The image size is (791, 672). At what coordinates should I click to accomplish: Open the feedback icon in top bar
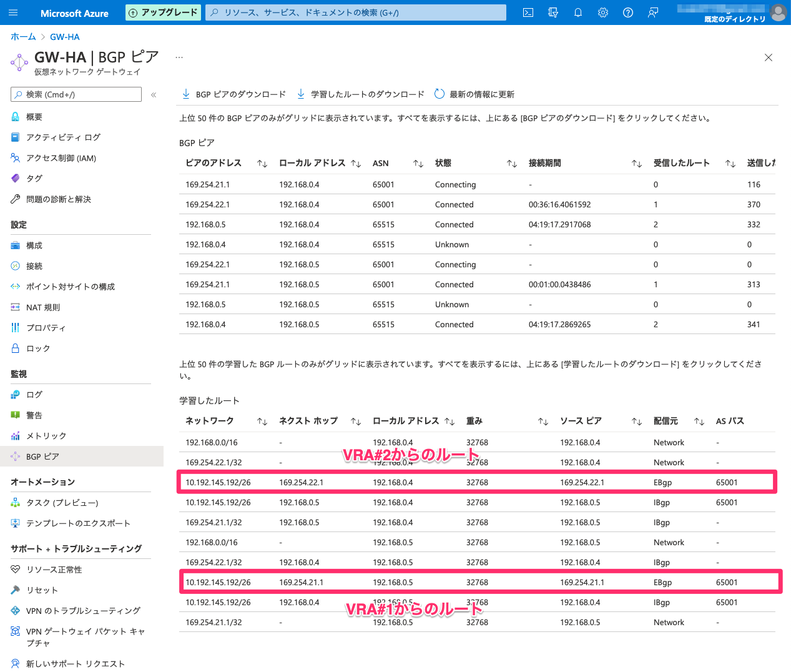(x=653, y=12)
